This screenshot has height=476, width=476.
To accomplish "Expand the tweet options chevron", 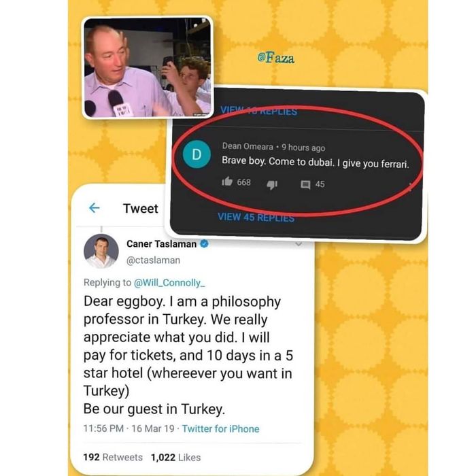I will (x=299, y=243).
